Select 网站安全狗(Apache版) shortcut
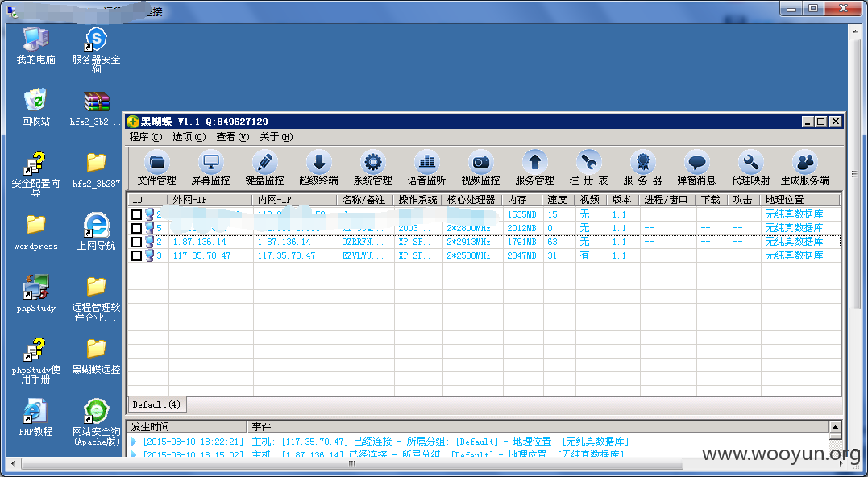Image resolution: width=868 pixels, height=477 pixels. pyautogui.click(x=97, y=422)
